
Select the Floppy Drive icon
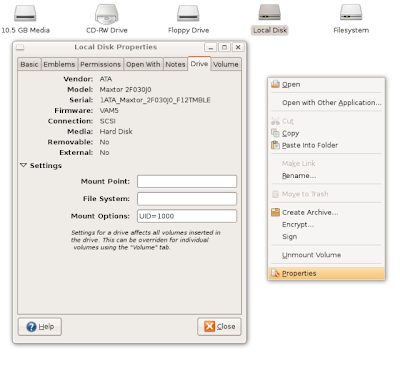pyautogui.click(x=188, y=13)
